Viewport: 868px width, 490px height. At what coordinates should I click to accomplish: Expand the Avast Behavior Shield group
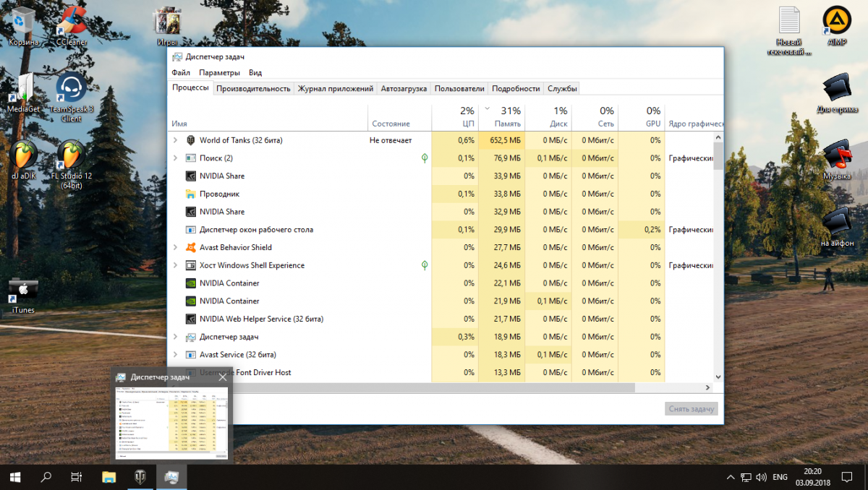click(175, 247)
